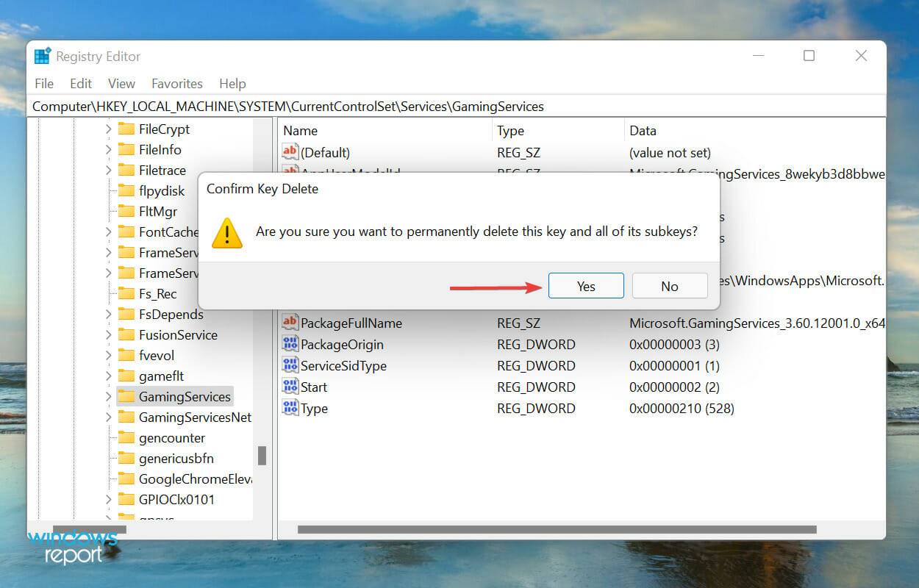Image resolution: width=919 pixels, height=588 pixels.
Task: Click the warning icon in the dialog
Action: [227, 232]
